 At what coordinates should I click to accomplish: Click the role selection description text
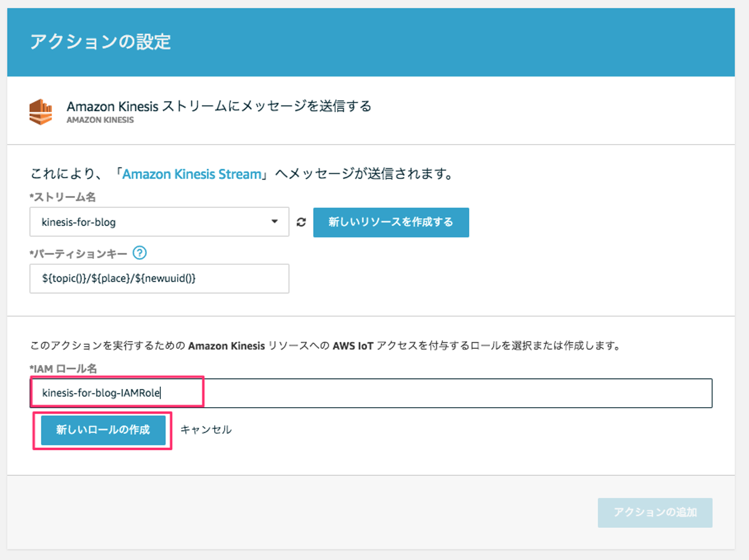point(326,346)
